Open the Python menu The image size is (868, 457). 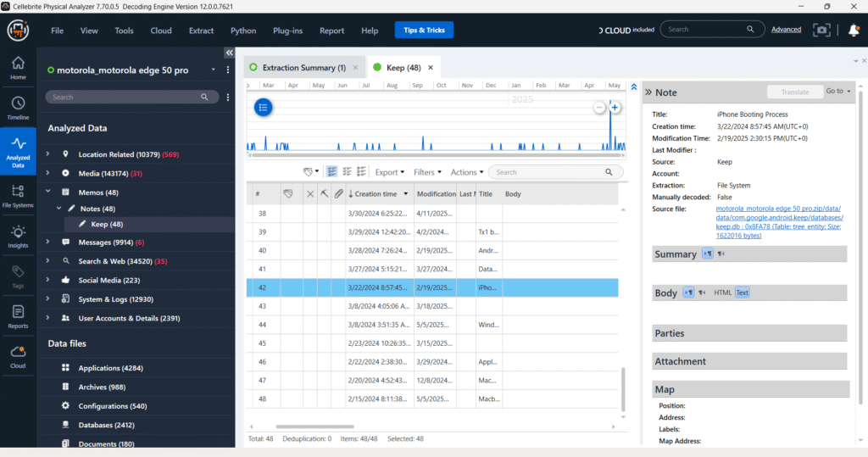pos(243,31)
